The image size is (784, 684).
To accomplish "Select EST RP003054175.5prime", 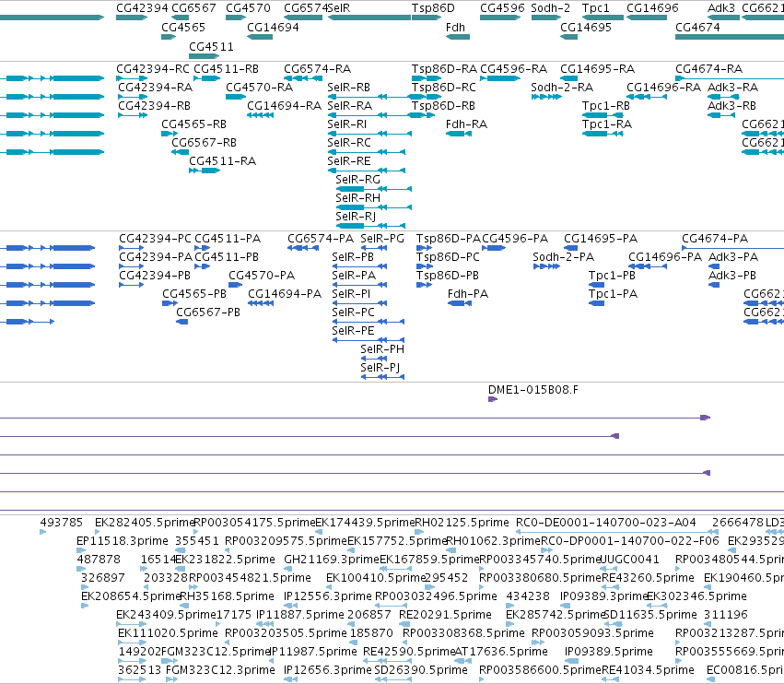I will point(254,523).
